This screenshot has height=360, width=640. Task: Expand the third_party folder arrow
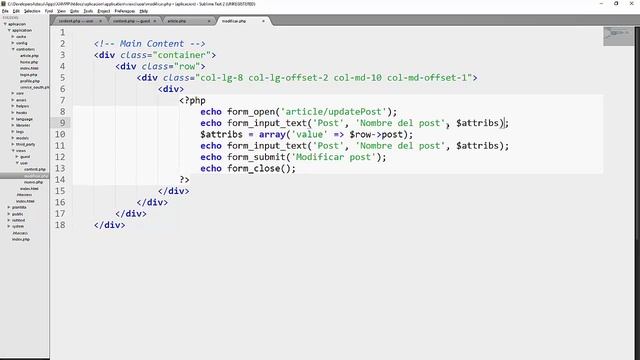click(13, 144)
